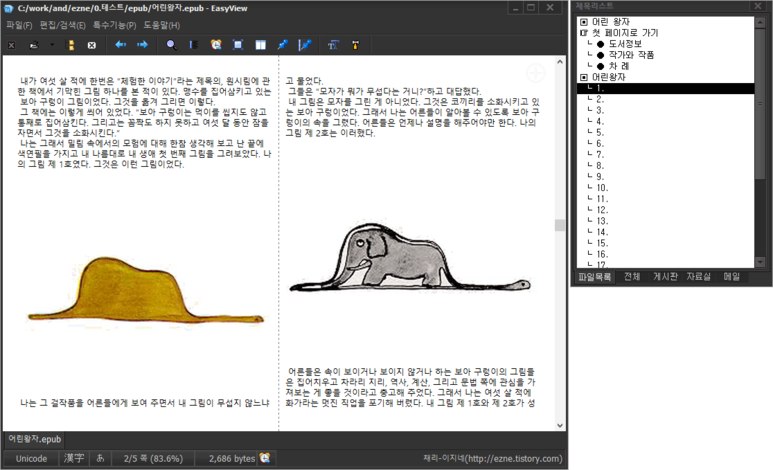The height and width of the screenshot is (470, 773).
Task: Click the yellow hat-shaped boa drawing
Action: (145, 291)
